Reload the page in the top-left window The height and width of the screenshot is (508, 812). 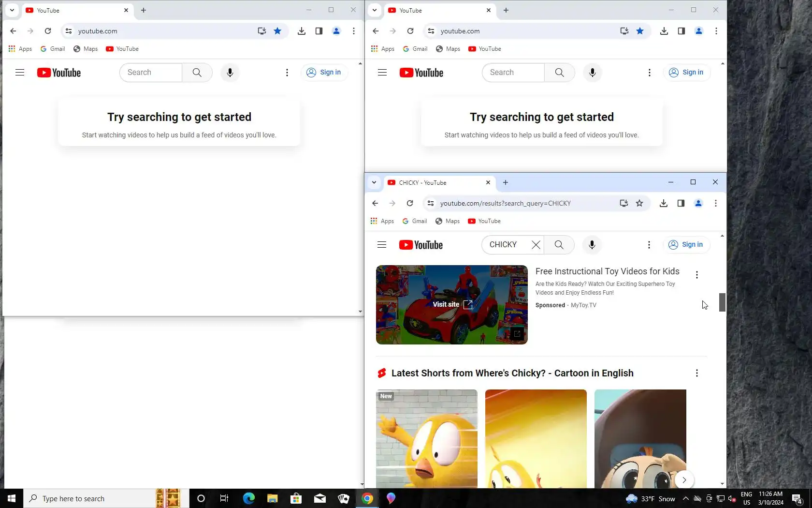pyautogui.click(x=48, y=31)
